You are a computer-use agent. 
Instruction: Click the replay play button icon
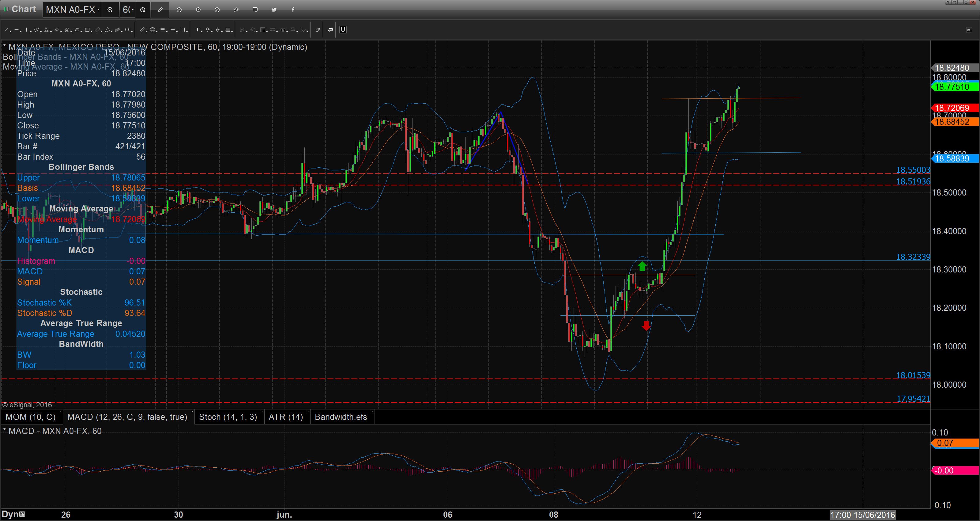[198, 10]
